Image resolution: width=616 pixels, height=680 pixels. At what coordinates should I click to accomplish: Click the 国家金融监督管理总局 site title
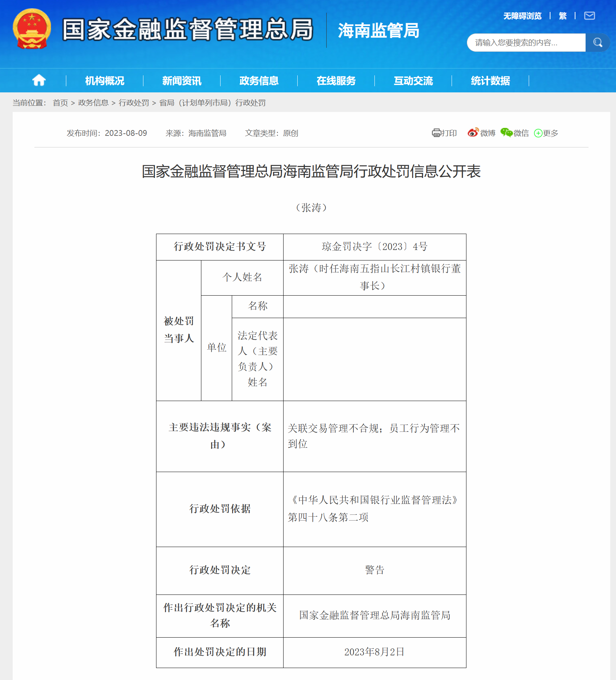pyautogui.click(x=188, y=29)
